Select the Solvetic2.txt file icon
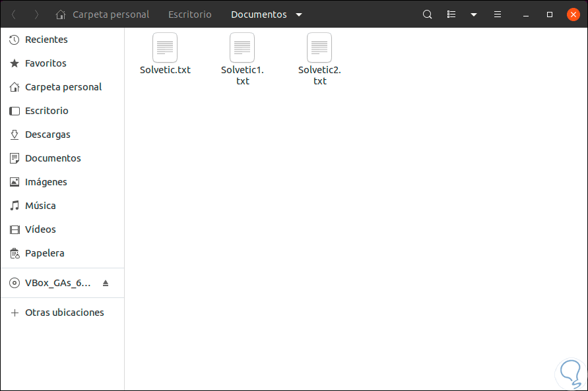 tap(319, 47)
